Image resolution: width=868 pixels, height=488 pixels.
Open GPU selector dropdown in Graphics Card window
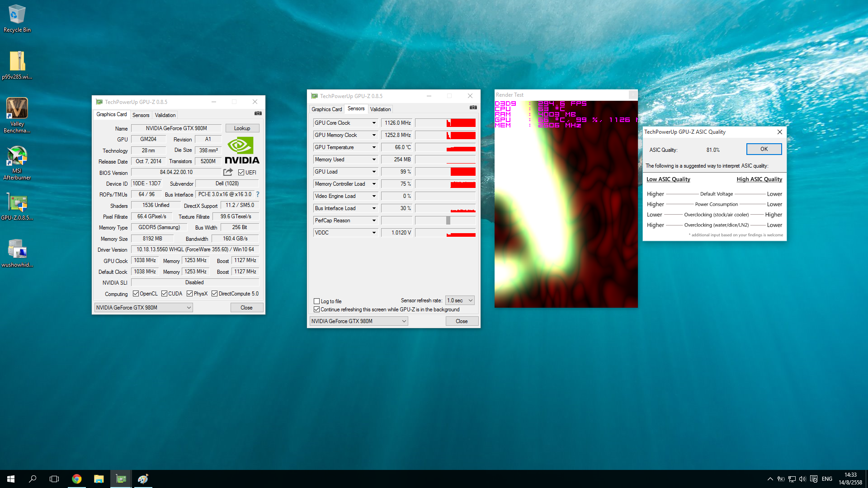tap(143, 308)
